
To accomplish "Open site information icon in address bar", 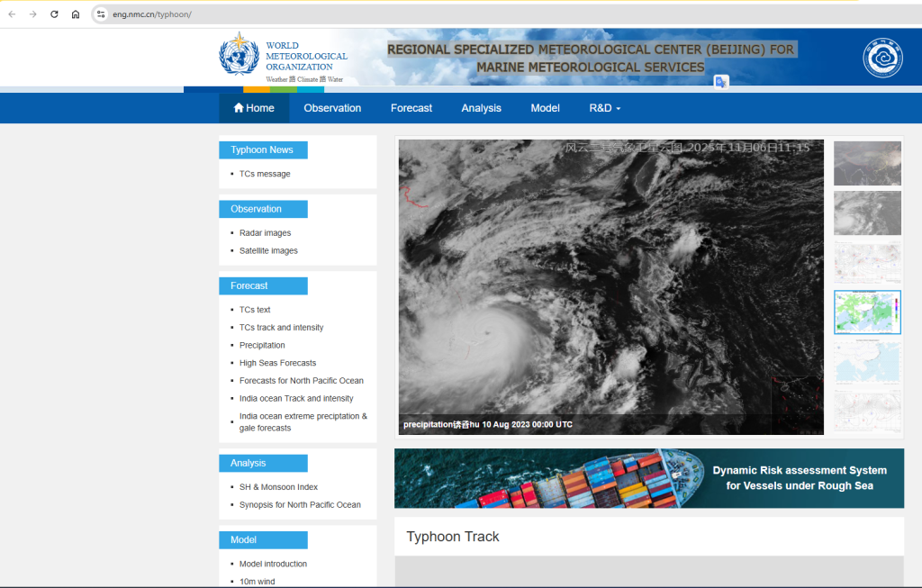I will pos(101,14).
